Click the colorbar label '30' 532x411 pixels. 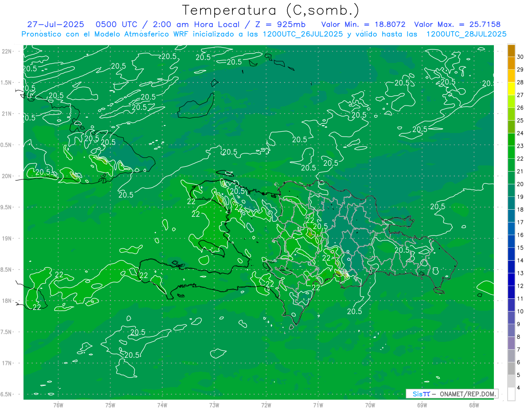pyautogui.click(x=520, y=57)
